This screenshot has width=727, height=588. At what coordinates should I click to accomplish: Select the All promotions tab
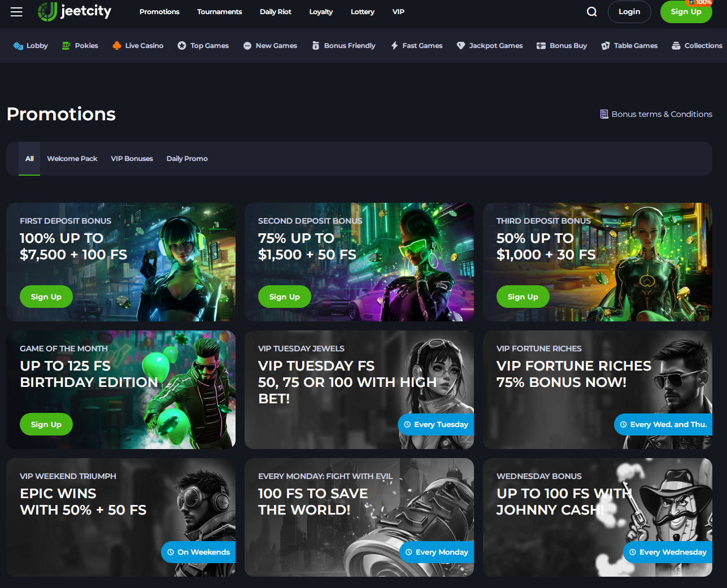coord(29,159)
